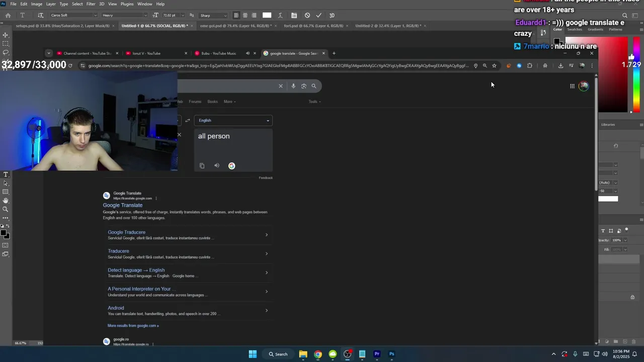644x362 pixels.
Task: Bookmark this page with star icon
Action: (x=494, y=65)
